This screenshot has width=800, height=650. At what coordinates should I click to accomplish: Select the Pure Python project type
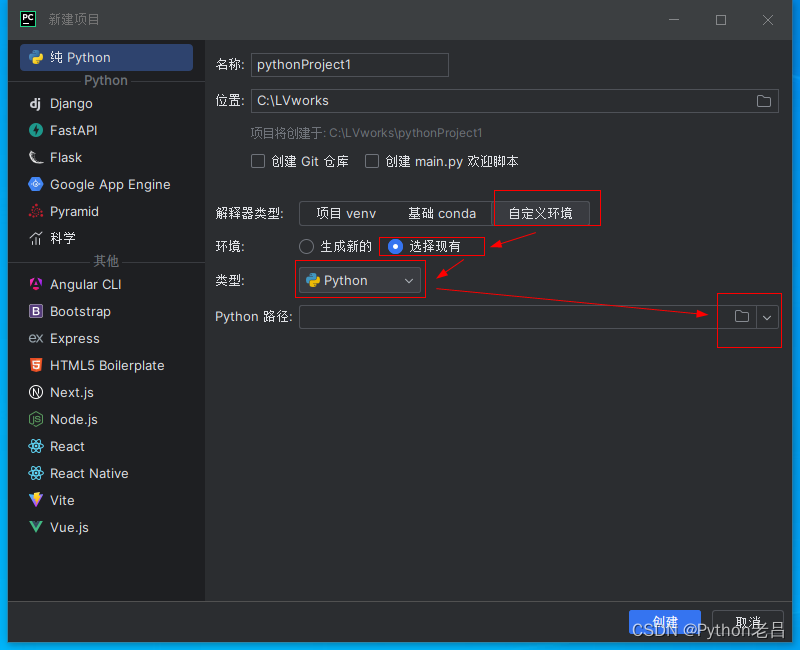[106, 57]
